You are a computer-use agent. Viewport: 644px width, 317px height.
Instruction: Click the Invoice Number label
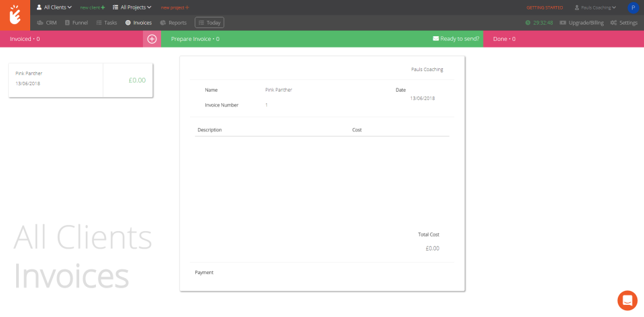coord(221,105)
